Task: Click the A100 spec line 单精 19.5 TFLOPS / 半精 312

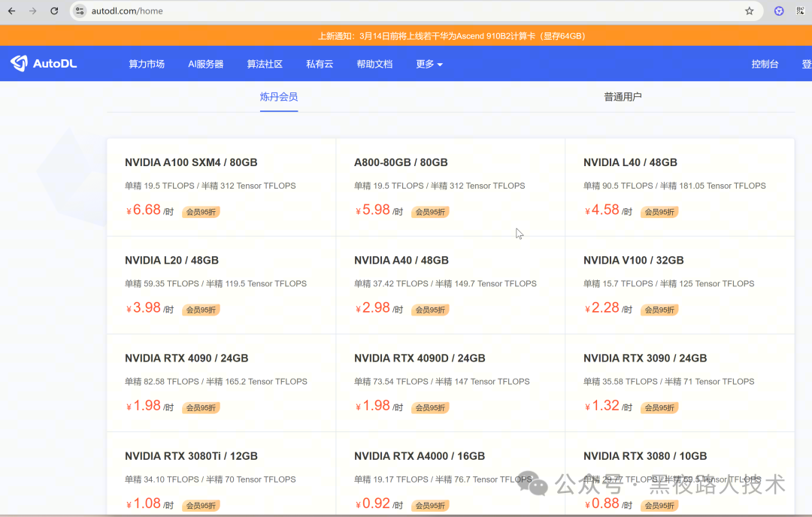Action: (211, 186)
